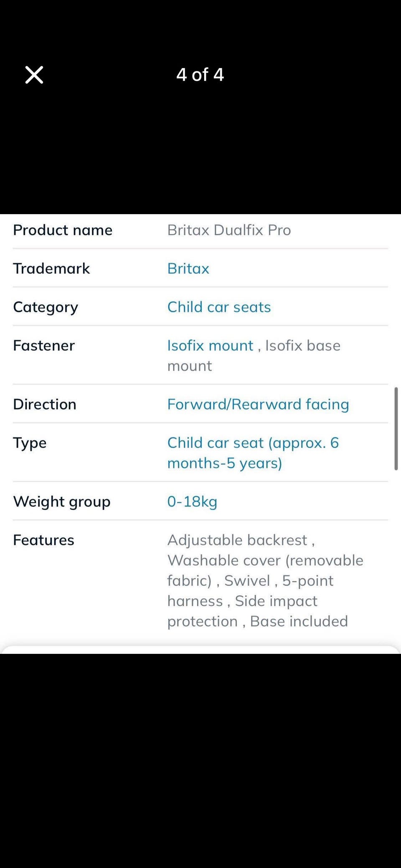Tap the Features row label
The image size is (401, 868).
click(x=43, y=540)
